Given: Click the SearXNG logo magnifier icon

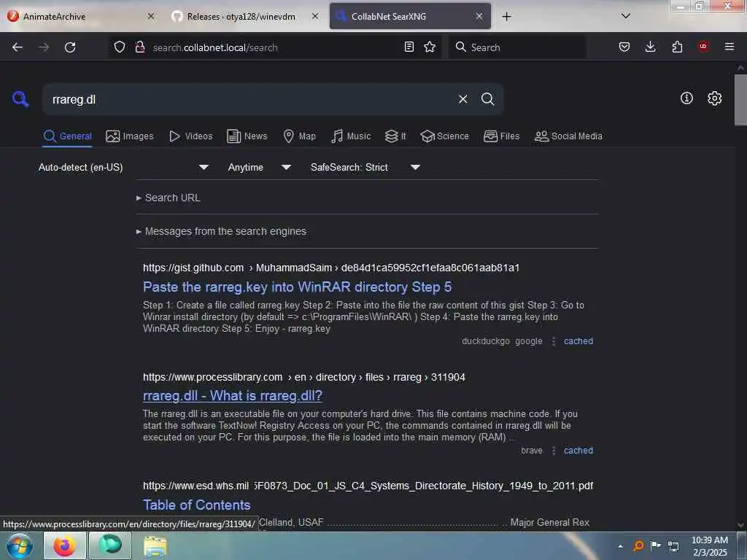Looking at the screenshot, I should point(20,99).
